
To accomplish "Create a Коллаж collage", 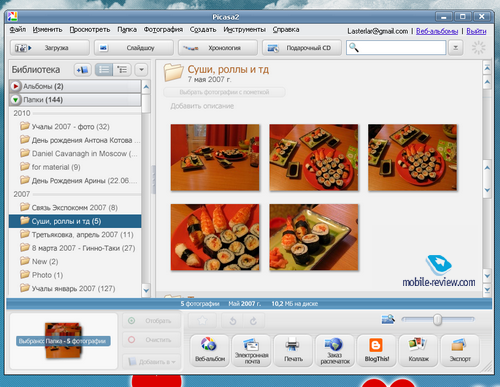I will point(418,350).
